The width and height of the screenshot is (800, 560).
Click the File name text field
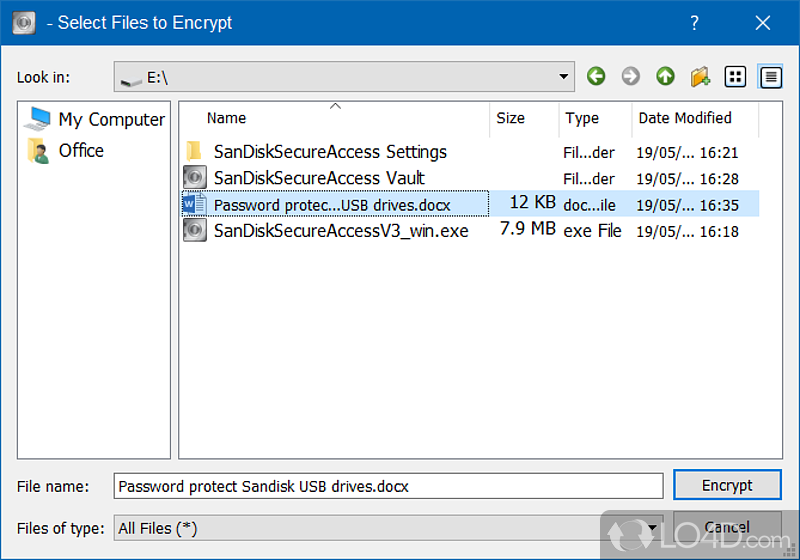(388, 486)
